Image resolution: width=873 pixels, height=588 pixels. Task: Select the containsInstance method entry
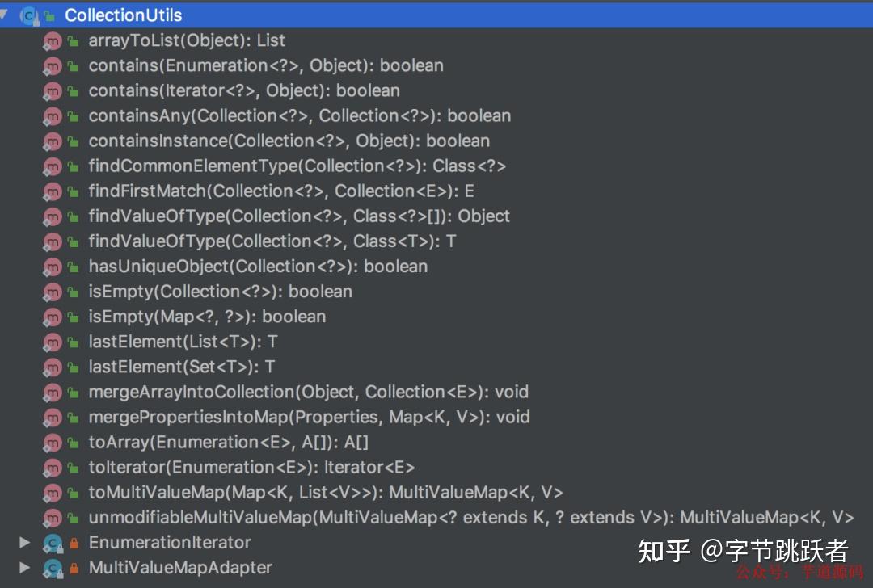(x=289, y=141)
